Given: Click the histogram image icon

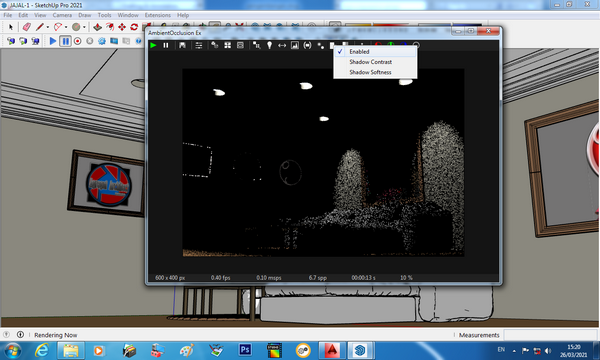Looking at the screenshot, I should pyautogui.click(x=295, y=46).
